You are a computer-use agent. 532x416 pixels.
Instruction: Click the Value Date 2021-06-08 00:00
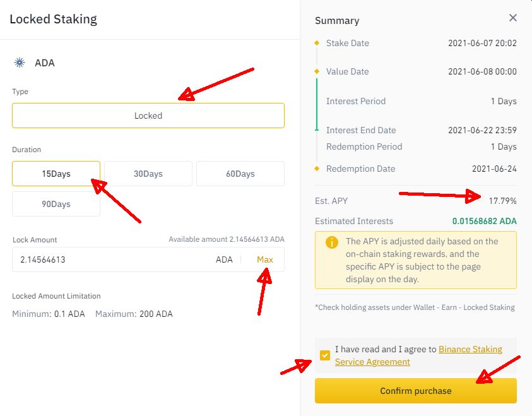(482, 71)
